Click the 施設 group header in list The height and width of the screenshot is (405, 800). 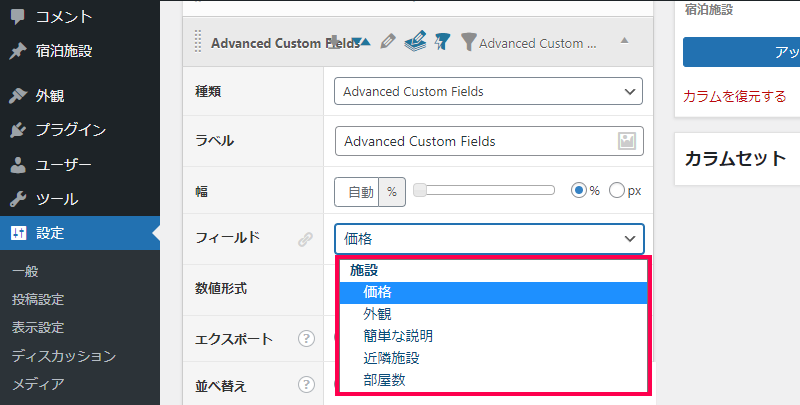click(x=364, y=271)
